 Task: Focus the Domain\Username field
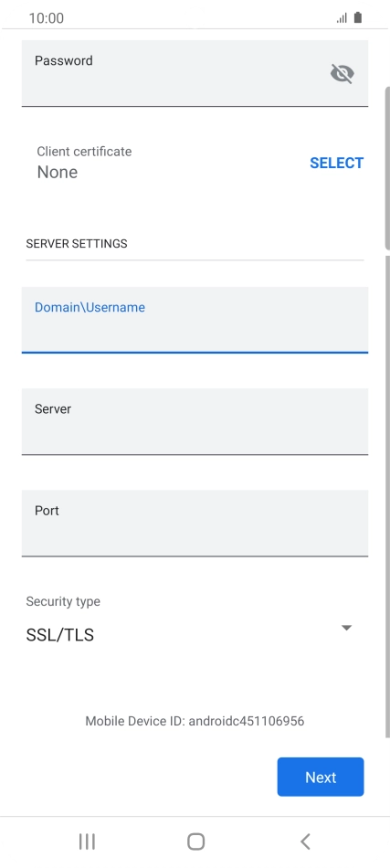tap(195, 320)
